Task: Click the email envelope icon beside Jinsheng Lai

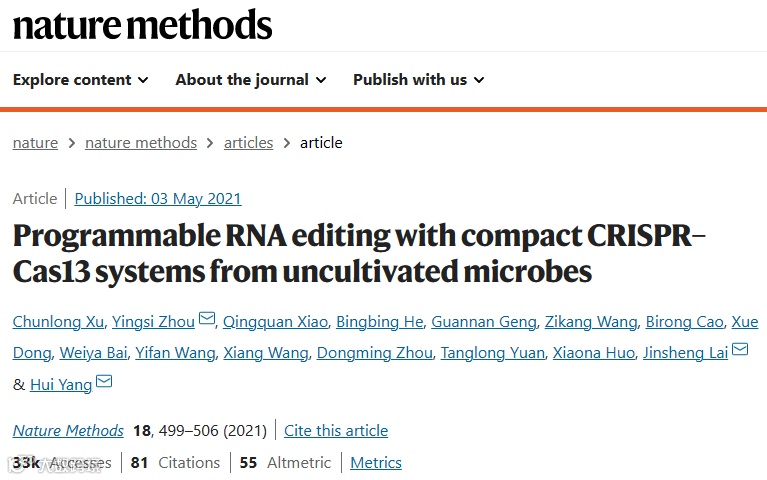Action: point(740,349)
